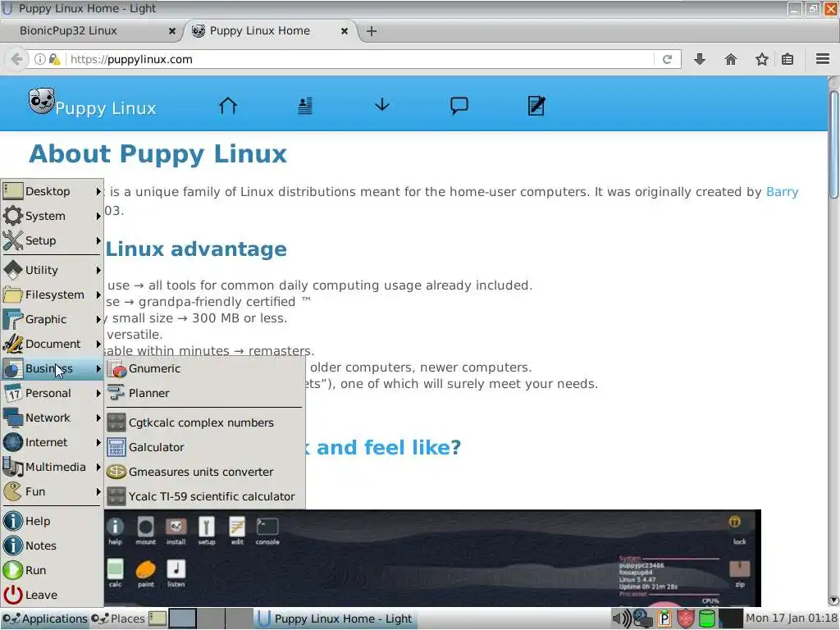The height and width of the screenshot is (630, 840).
Task: Open browser downloads arrow icon
Action: [700, 59]
